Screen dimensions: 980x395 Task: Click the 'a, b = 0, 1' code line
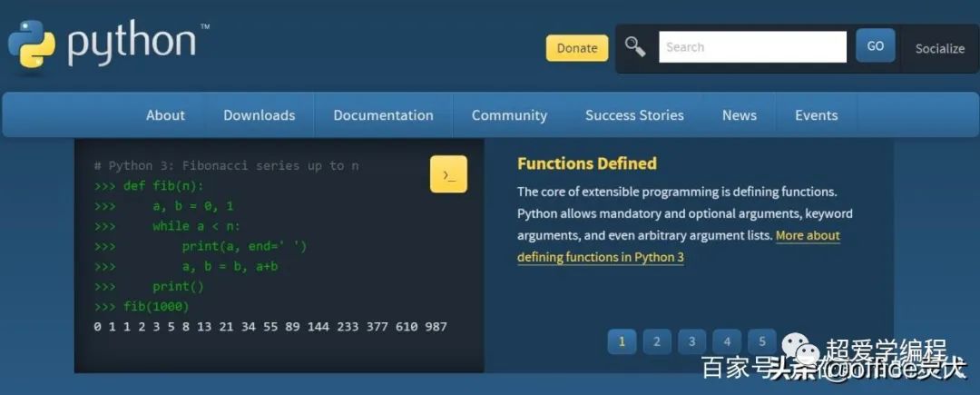tap(163, 205)
